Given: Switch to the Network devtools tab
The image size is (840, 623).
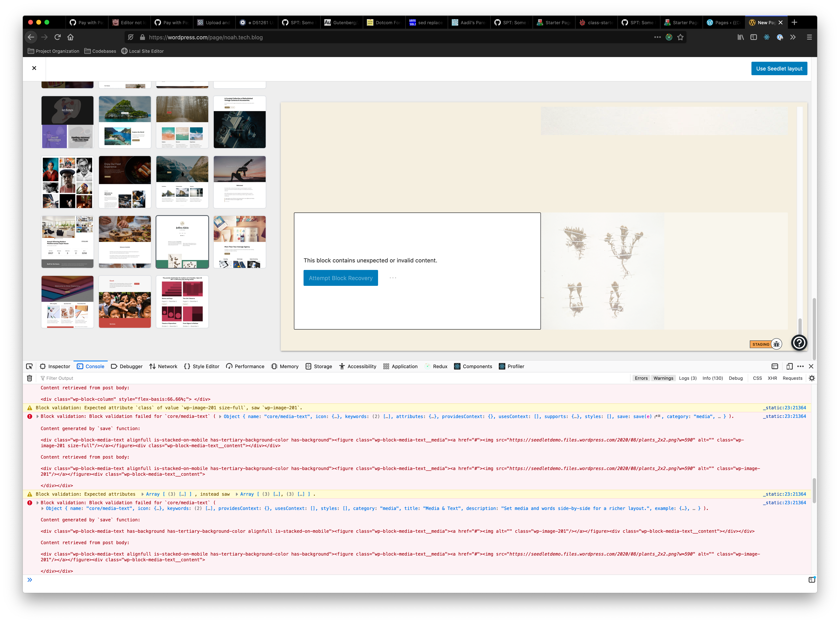Looking at the screenshot, I should pyautogui.click(x=163, y=366).
